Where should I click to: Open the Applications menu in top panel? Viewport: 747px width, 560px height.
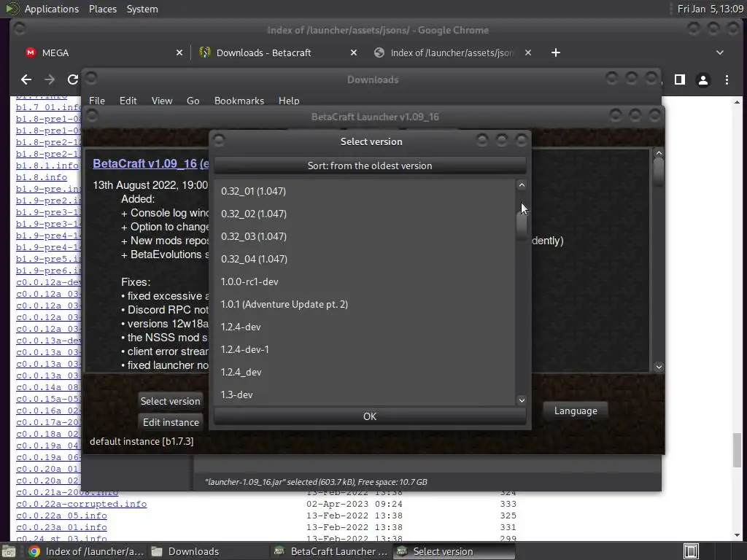coord(52,9)
